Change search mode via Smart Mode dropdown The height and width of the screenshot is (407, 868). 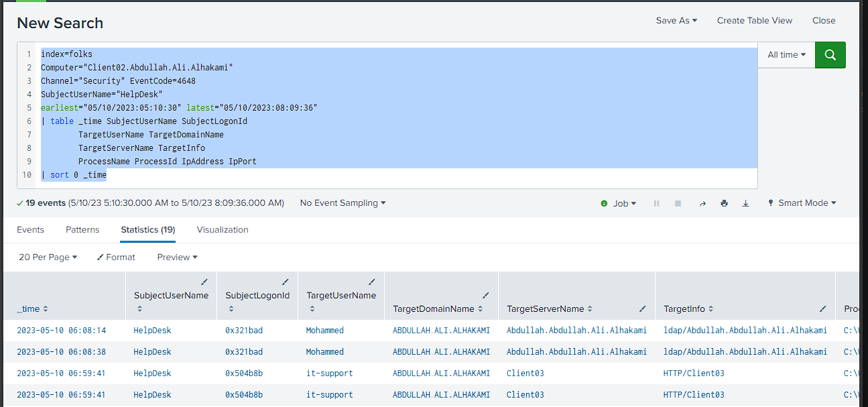[x=802, y=203]
